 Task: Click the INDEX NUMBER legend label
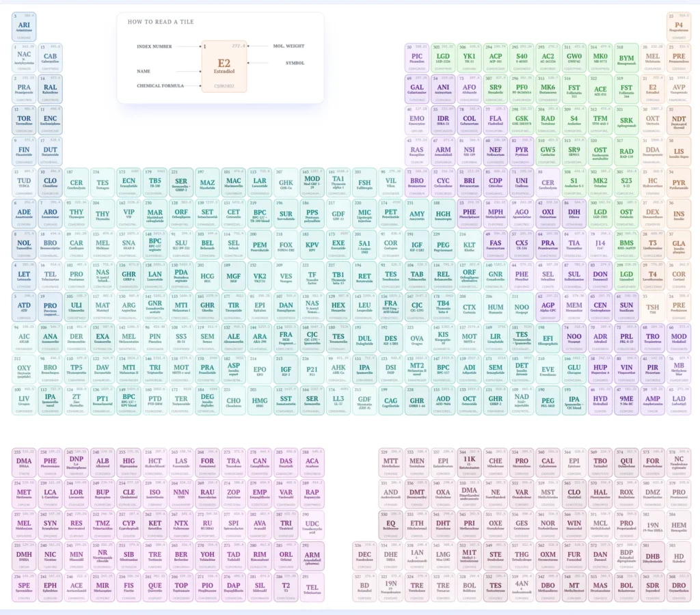(154, 46)
